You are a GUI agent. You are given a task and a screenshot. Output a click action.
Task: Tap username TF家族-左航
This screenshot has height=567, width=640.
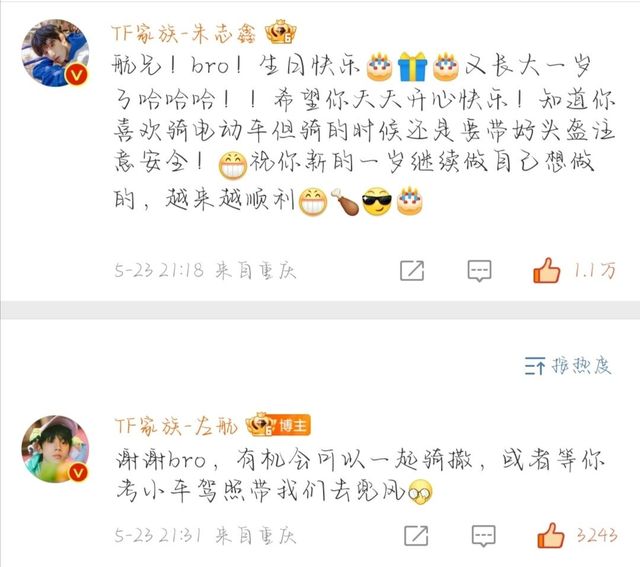pos(176,426)
